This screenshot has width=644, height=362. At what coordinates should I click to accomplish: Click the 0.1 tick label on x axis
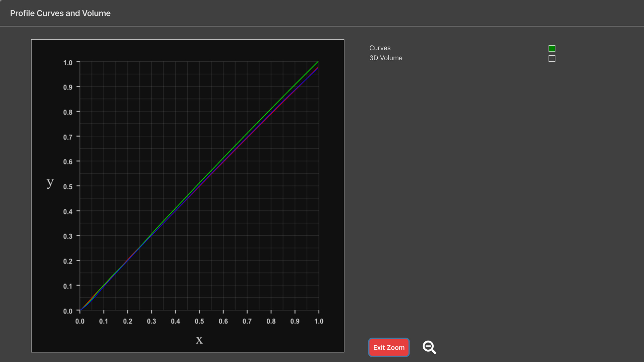point(104,321)
